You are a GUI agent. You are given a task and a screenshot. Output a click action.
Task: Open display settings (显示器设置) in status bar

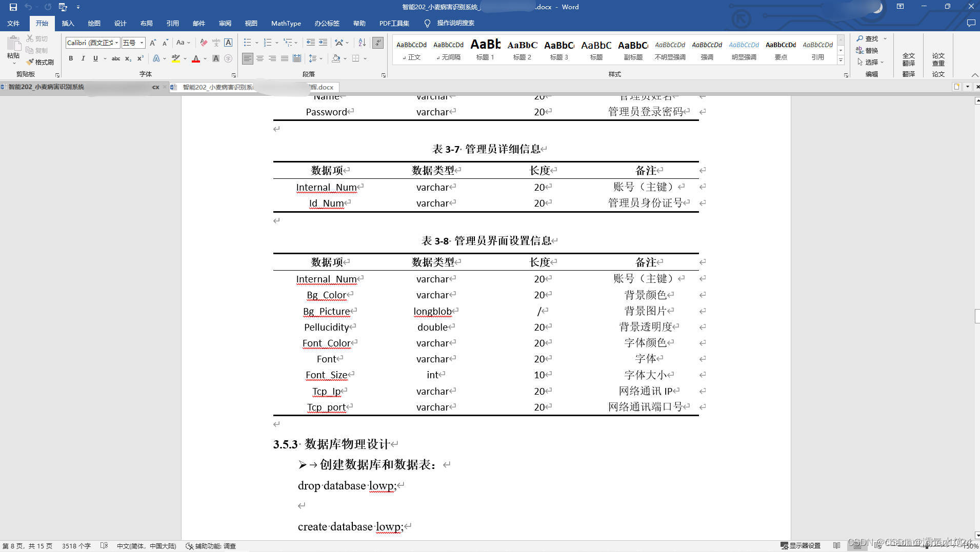point(800,546)
